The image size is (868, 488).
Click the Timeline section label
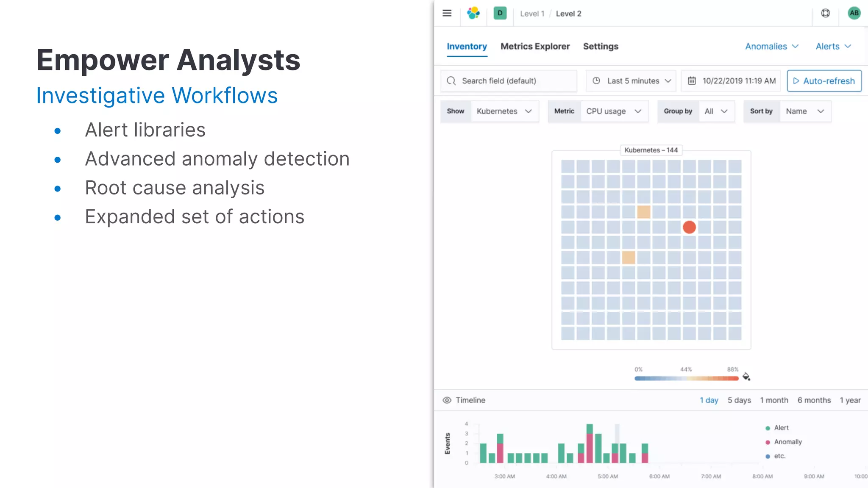pyautogui.click(x=470, y=400)
